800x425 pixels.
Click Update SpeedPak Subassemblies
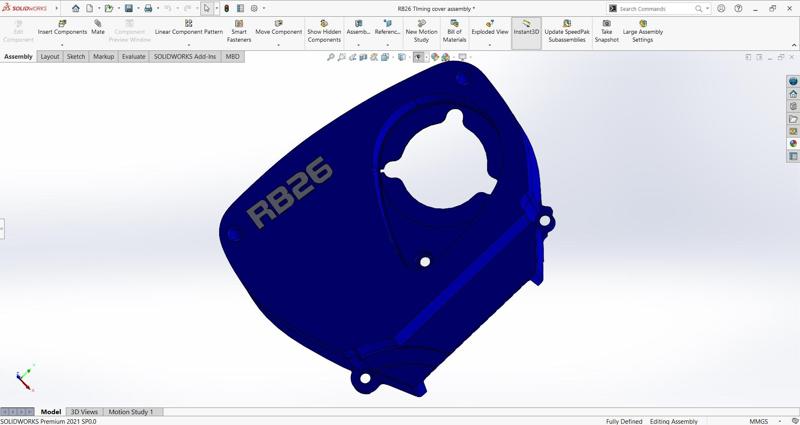(567, 31)
